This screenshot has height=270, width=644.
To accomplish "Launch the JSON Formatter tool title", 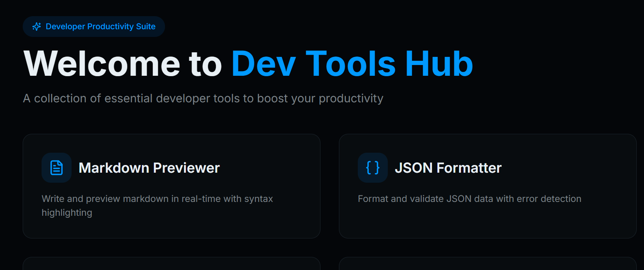I will pos(448,168).
